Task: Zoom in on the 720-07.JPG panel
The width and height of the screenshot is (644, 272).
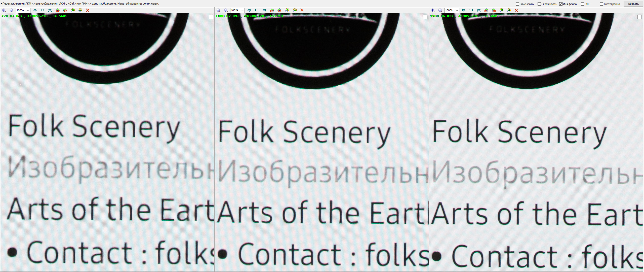Action: click(x=4, y=10)
